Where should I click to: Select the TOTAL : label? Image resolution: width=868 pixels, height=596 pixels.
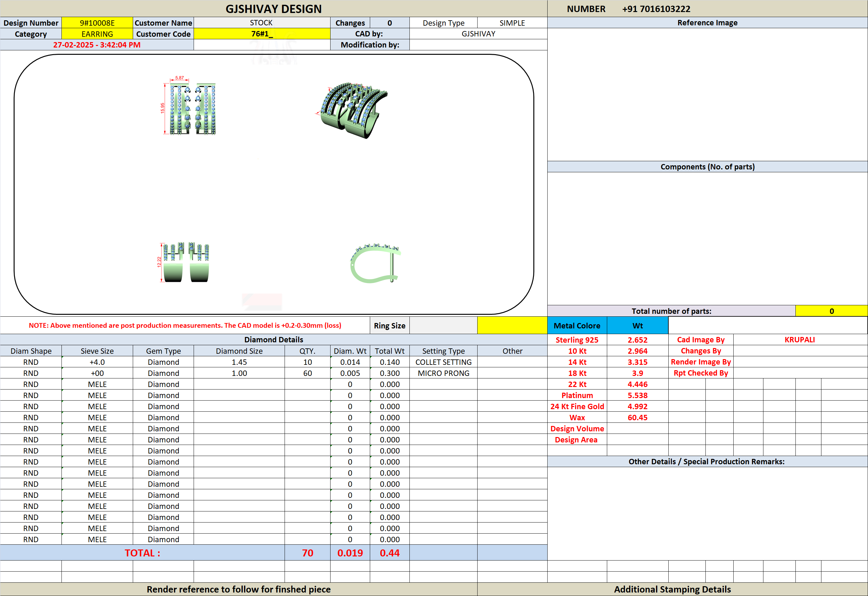[142, 553]
